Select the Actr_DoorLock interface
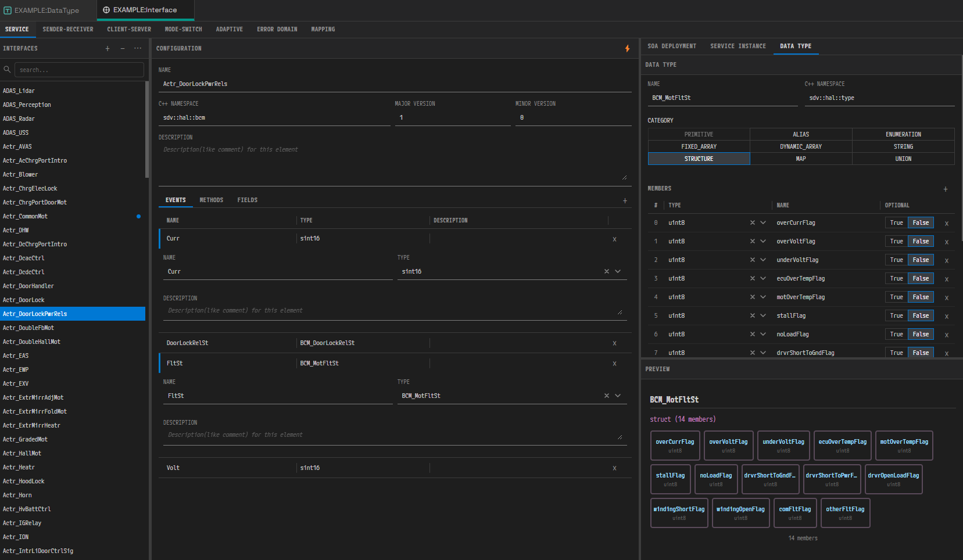The height and width of the screenshot is (560, 963). tap(73, 300)
